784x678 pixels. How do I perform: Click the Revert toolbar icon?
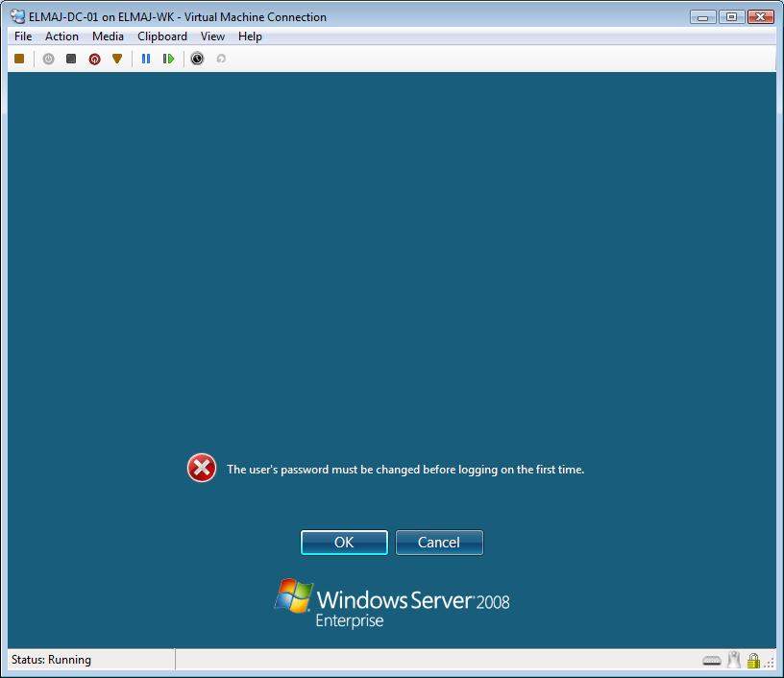click(221, 59)
